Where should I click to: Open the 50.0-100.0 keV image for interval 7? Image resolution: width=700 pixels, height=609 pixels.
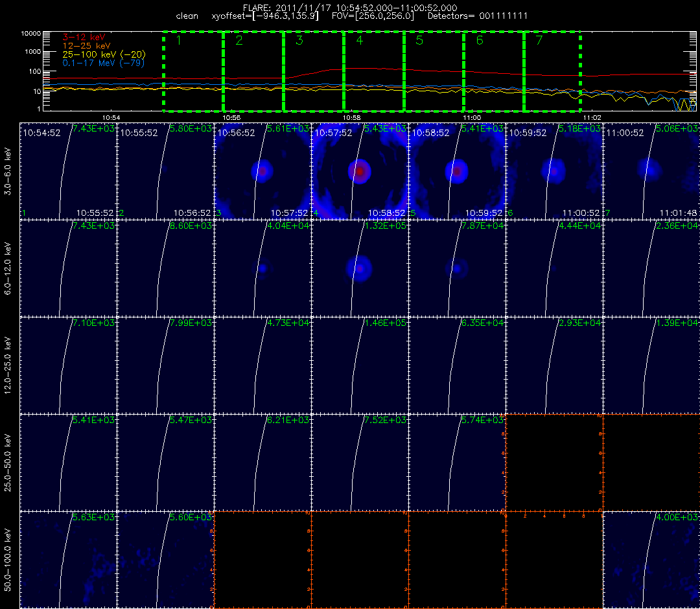(x=651, y=560)
